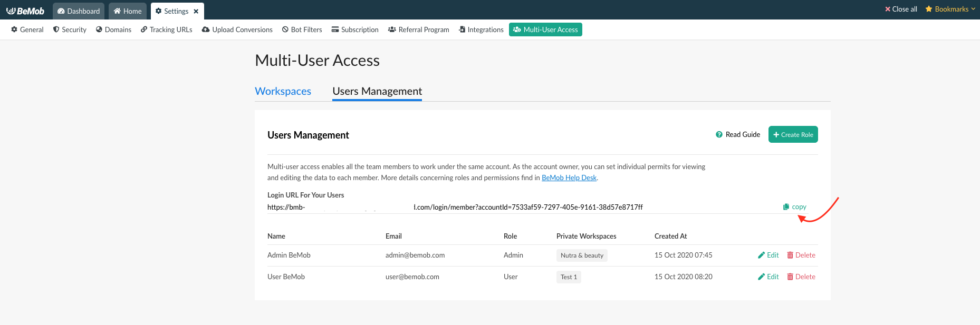Open Bot Filters section

point(302,29)
